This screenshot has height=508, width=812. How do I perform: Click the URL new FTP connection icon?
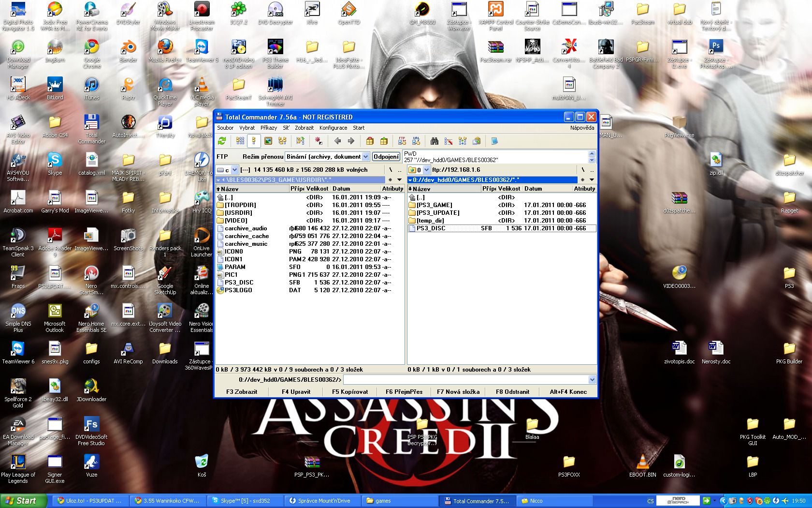click(x=416, y=141)
